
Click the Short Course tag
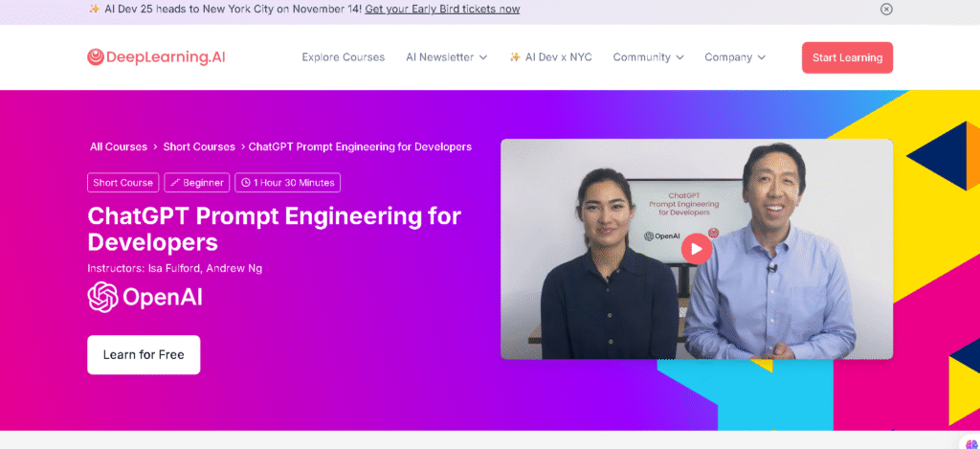[123, 183]
